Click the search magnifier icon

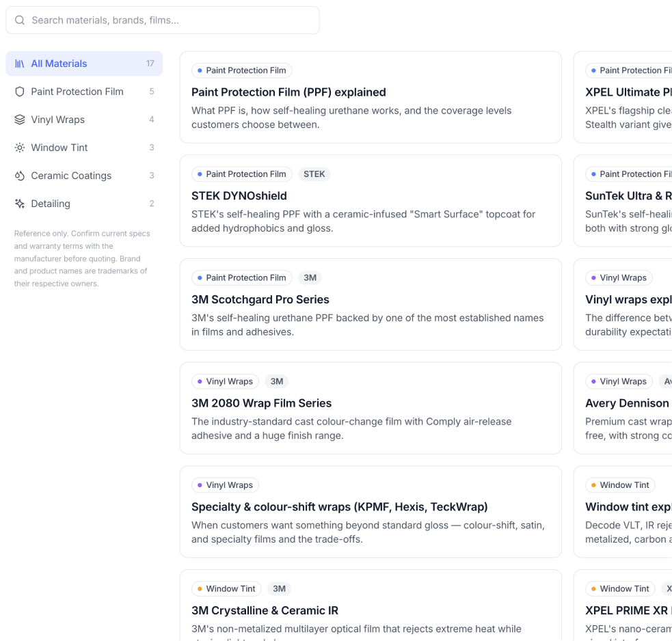point(20,20)
